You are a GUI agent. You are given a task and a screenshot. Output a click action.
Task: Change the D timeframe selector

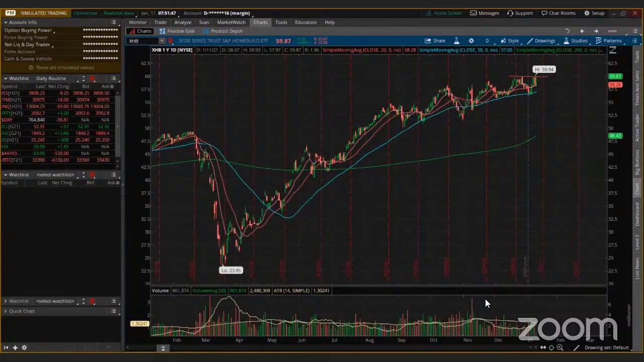(487, 41)
